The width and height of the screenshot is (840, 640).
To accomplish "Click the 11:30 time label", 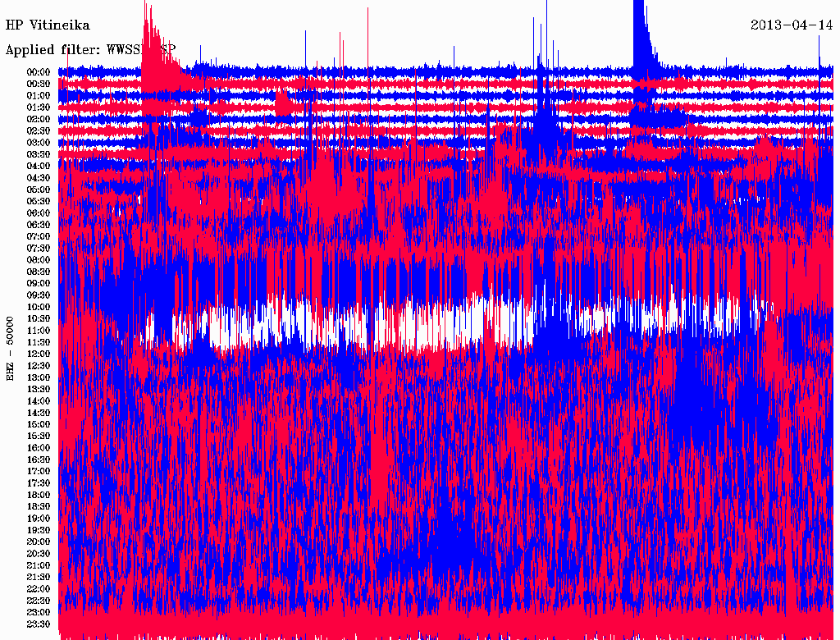I will (39, 342).
